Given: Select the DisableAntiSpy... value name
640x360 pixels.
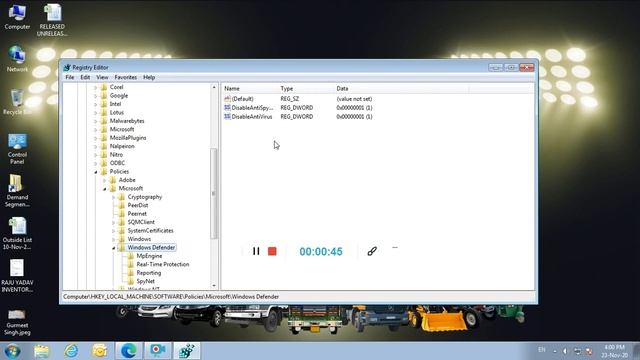Looking at the screenshot, I should (252, 108).
